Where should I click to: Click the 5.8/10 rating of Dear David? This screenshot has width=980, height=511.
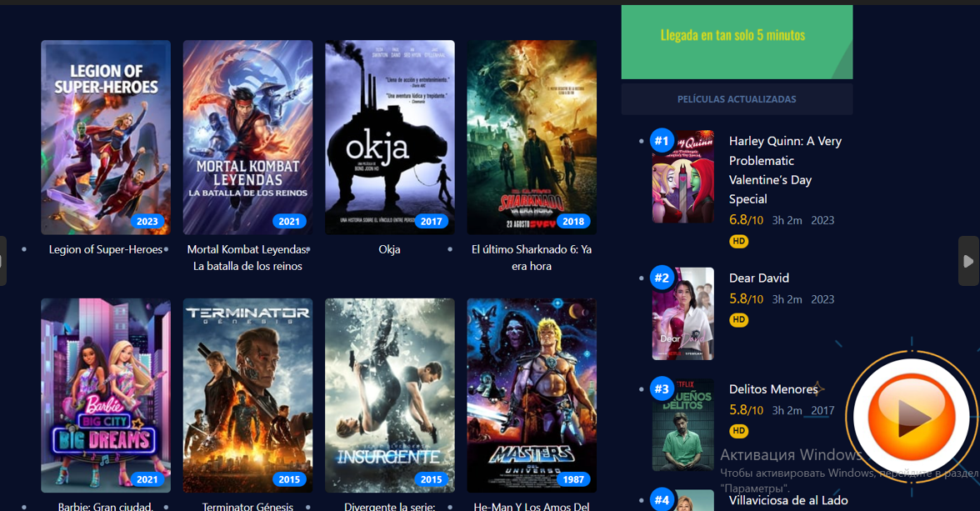click(x=747, y=299)
